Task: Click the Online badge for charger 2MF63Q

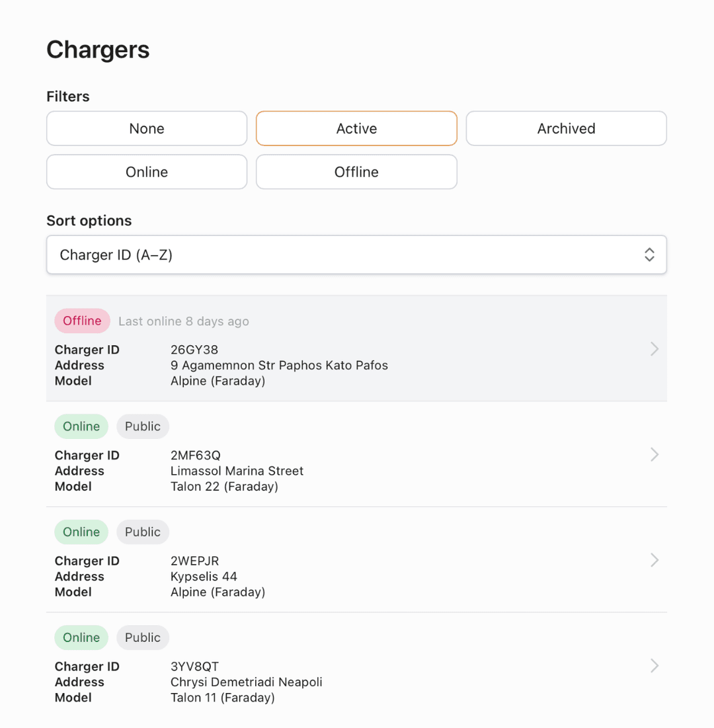Action: click(81, 426)
